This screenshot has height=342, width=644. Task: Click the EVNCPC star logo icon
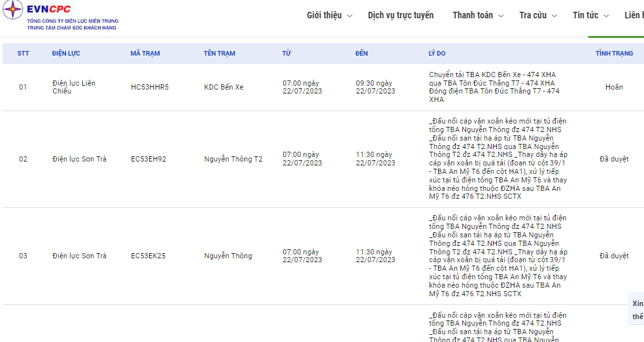tap(12, 10)
